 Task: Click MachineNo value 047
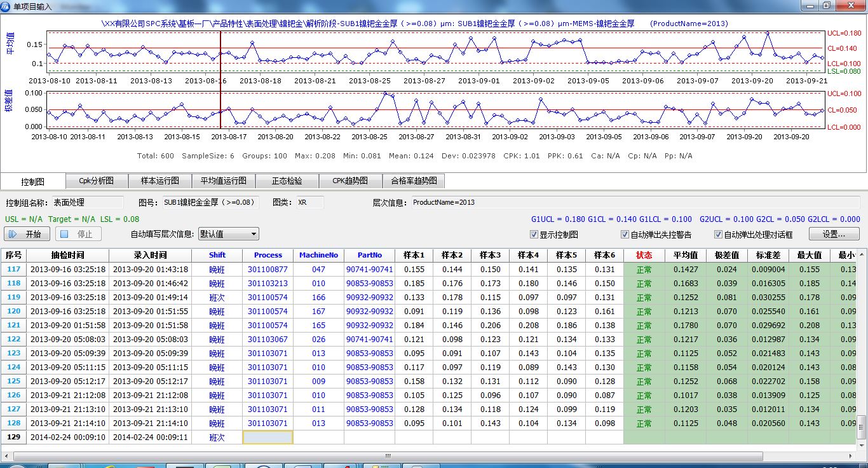[x=318, y=270]
